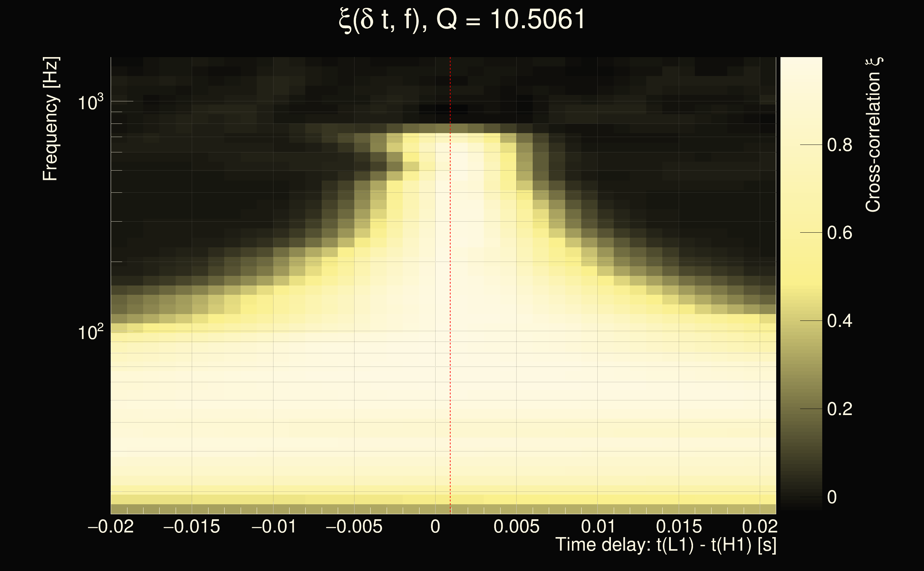Click the Time delay x-axis title
The height and width of the screenshot is (571, 924).
(666, 545)
